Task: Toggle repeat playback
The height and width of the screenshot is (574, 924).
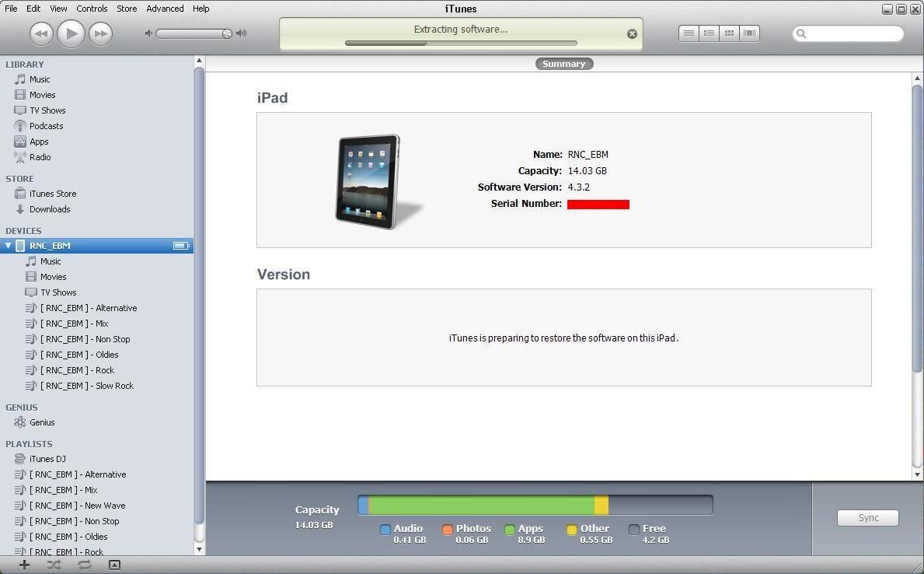Action: click(x=84, y=565)
